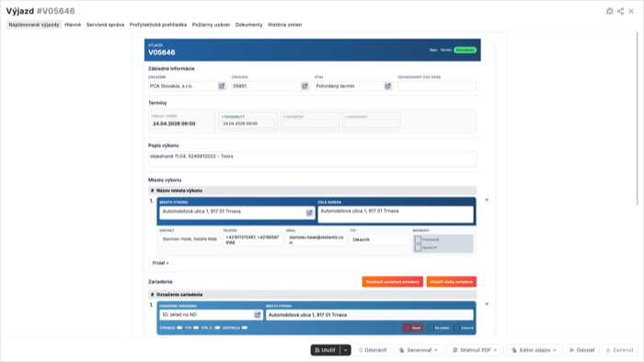Click the empty Predbežný date field
The width and height of the screenshot is (644, 362).
tap(310, 123)
